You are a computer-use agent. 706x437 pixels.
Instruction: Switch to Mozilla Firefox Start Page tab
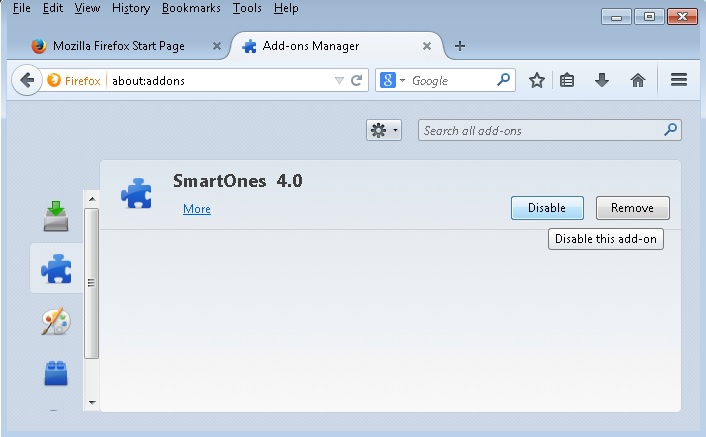(118, 46)
